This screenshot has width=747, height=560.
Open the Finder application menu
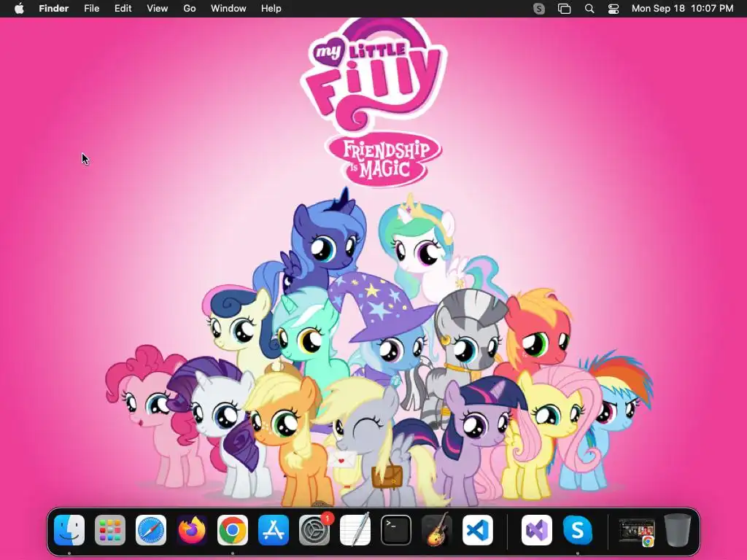[x=54, y=9]
